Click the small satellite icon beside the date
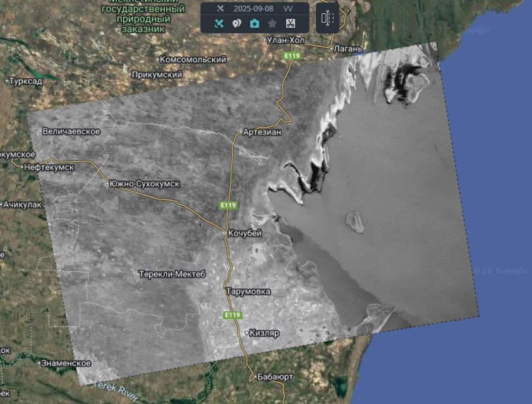 pyautogui.click(x=220, y=9)
